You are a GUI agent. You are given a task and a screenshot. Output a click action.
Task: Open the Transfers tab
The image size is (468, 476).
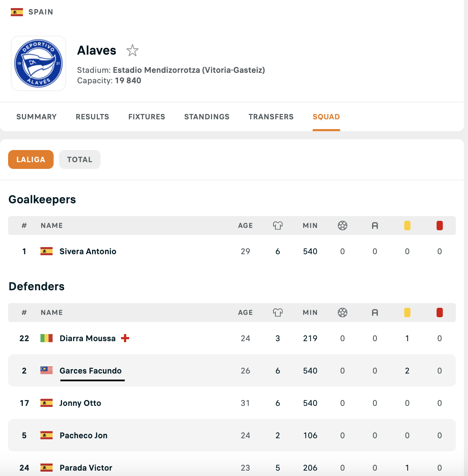pos(271,117)
